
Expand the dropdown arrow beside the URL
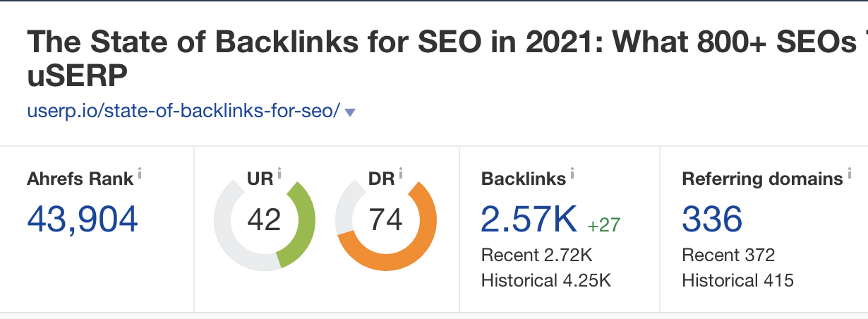tap(350, 112)
